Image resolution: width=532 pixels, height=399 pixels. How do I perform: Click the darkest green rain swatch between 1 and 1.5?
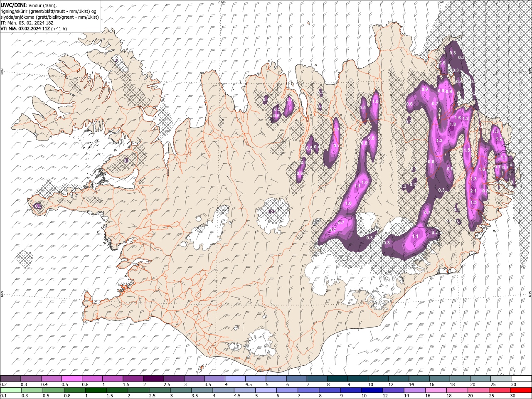point(96,390)
